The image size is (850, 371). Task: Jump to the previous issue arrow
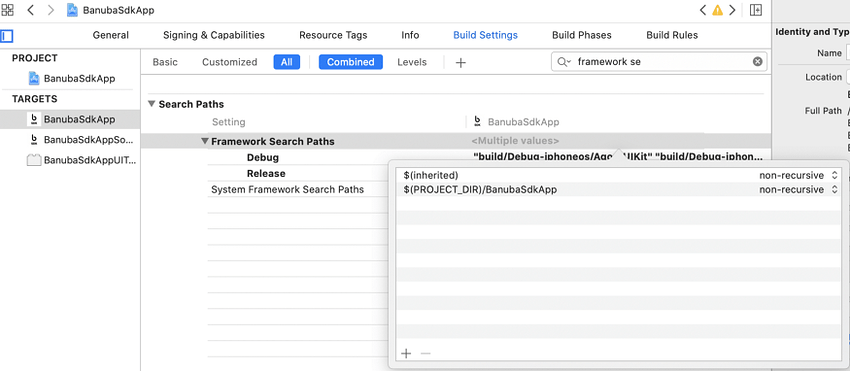click(703, 10)
